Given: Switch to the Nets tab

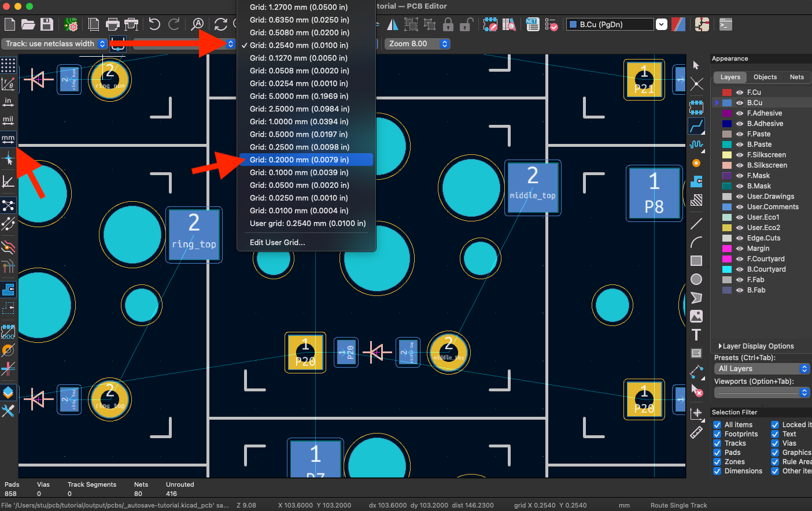Looking at the screenshot, I should click(x=797, y=77).
